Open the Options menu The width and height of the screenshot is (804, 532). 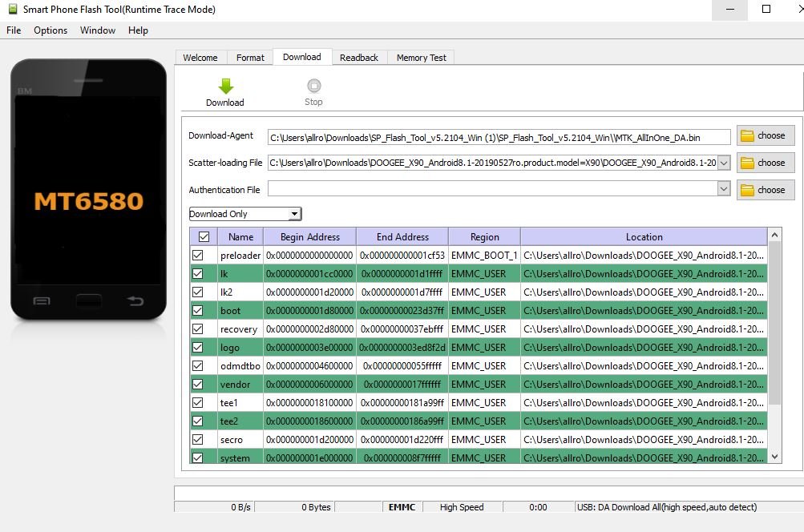coord(51,30)
